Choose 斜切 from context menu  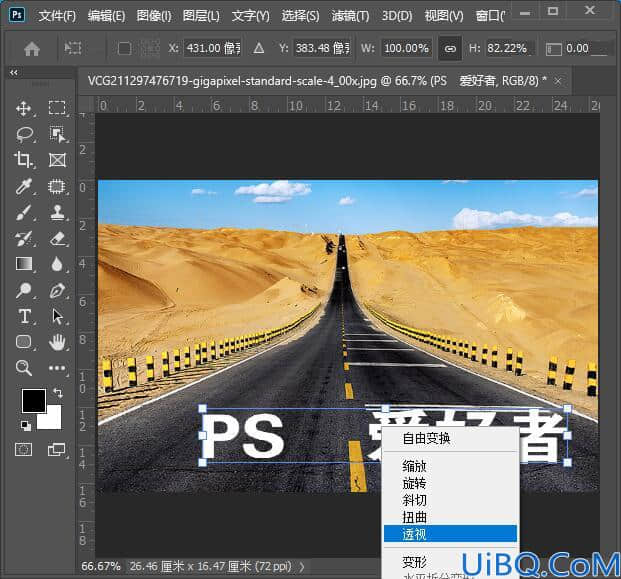pos(451,500)
